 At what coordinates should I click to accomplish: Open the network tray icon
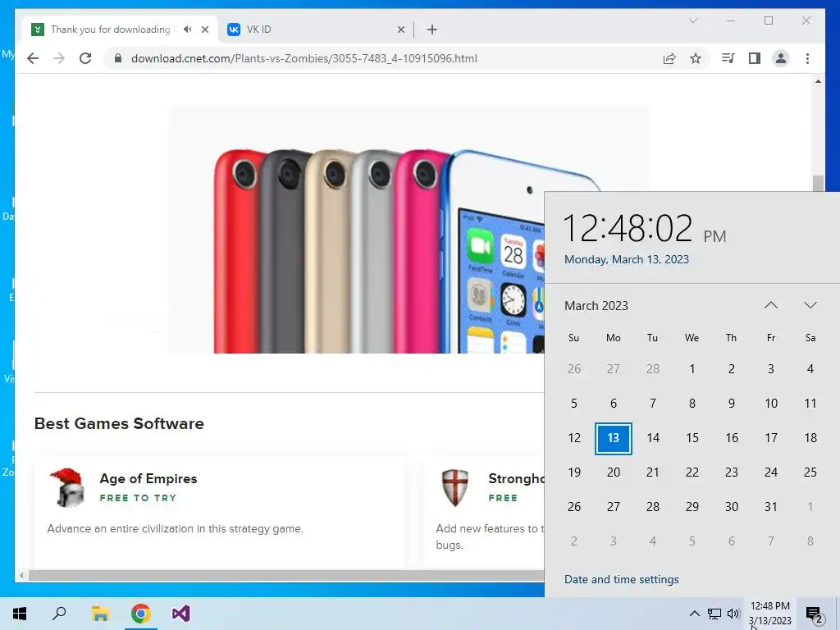[x=714, y=614]
